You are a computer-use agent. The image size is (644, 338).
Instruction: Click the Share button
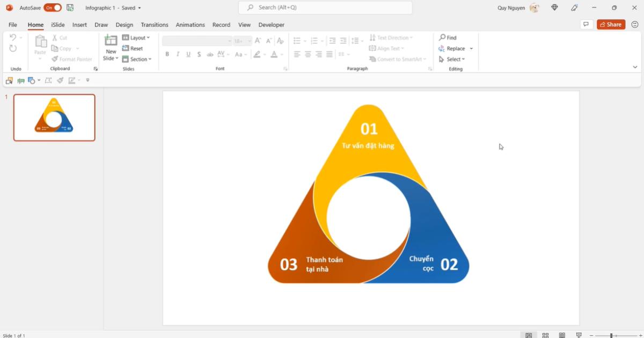click(x=611, y=25)
